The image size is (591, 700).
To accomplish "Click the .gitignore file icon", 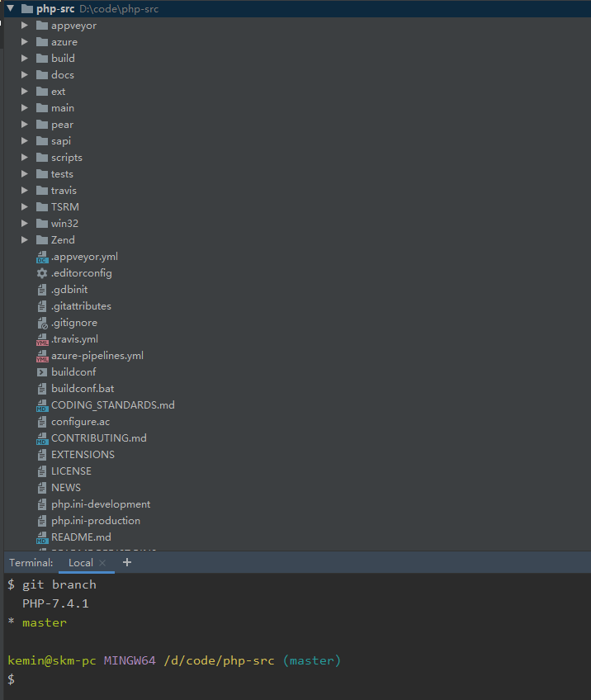I will point(42,324).
